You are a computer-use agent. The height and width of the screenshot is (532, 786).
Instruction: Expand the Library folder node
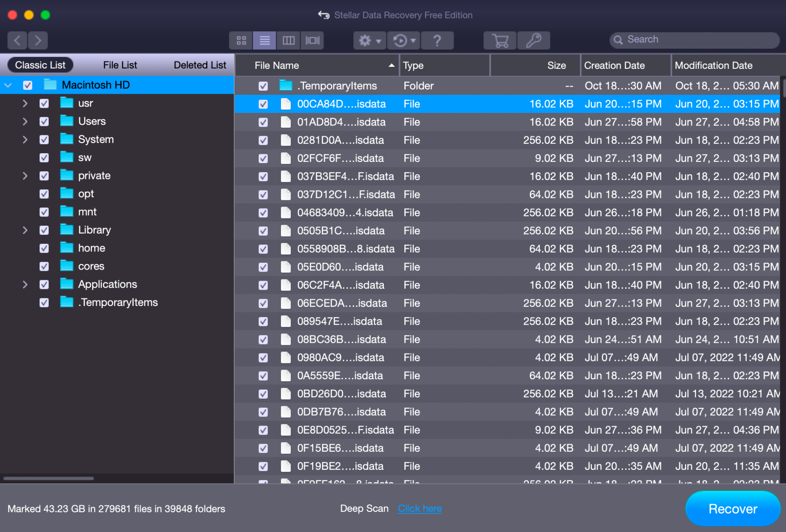[25, 230]
